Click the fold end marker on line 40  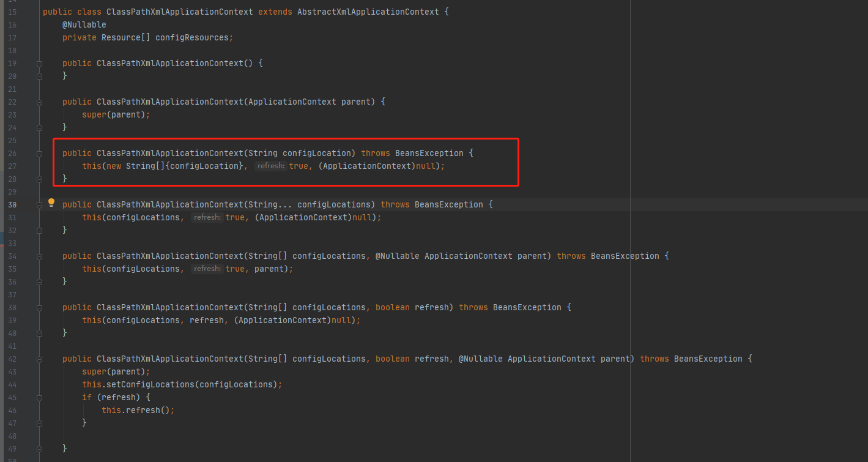(39, 333)
